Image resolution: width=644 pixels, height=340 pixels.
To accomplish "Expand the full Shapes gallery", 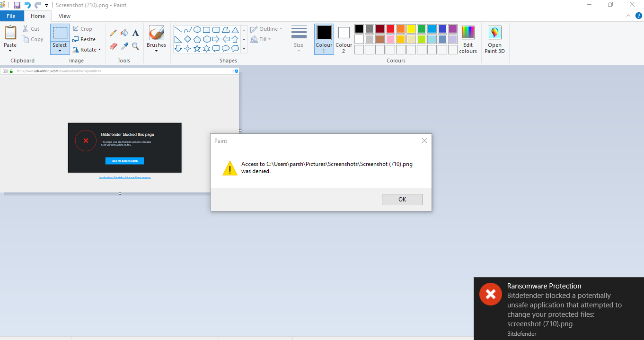I will pos(244,48).
